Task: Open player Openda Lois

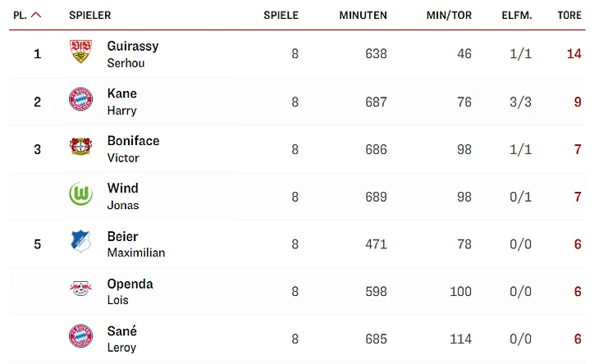Action: click(x=130, y=290)
